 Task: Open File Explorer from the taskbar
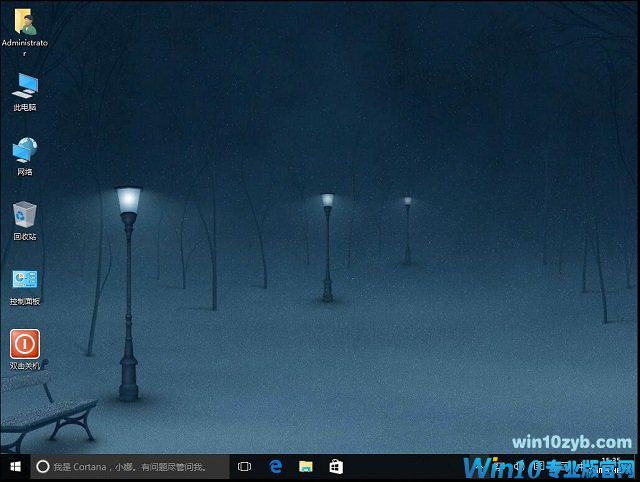[x=306, y=466]
